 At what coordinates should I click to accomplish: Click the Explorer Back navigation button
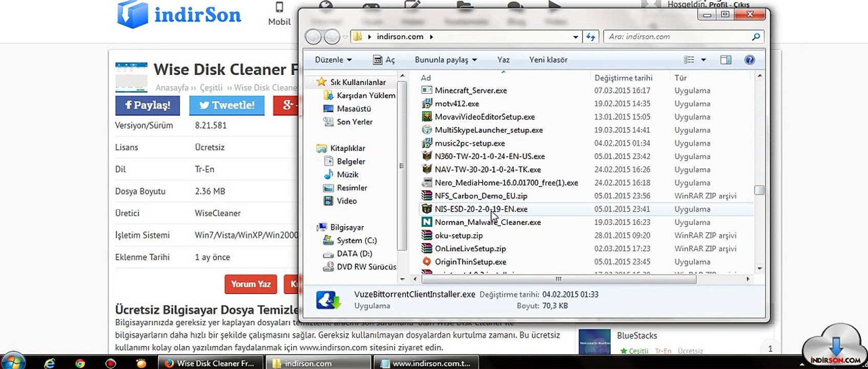[x=313, y=36]
